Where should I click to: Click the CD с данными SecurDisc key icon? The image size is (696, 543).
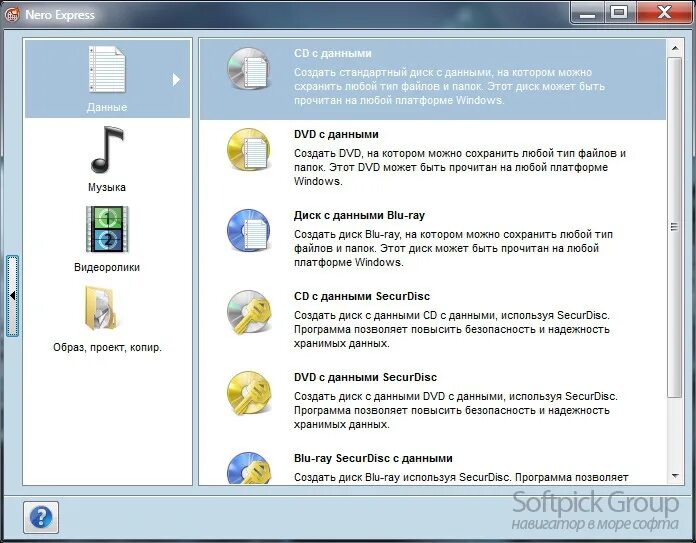tap(249, 312)
